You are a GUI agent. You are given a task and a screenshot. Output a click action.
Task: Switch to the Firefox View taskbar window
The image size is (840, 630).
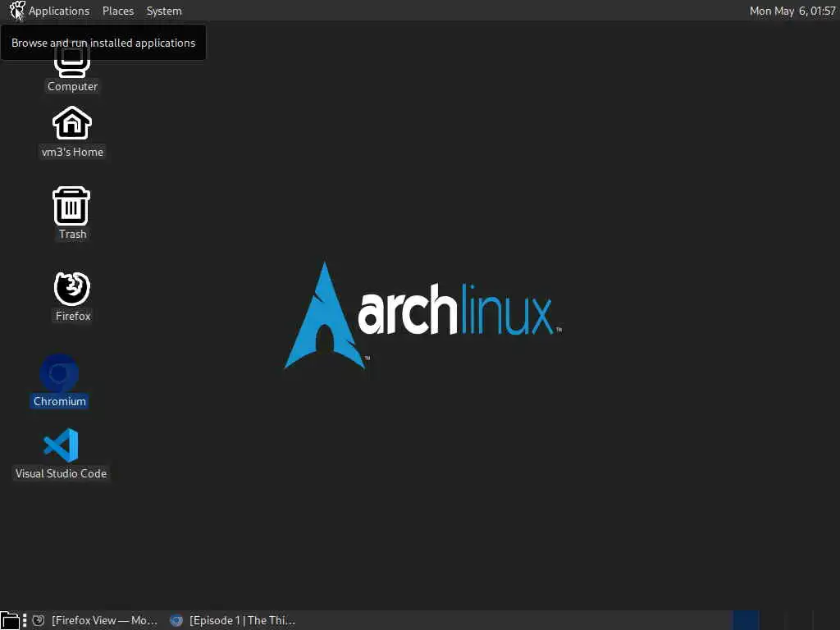click(95, 620)
